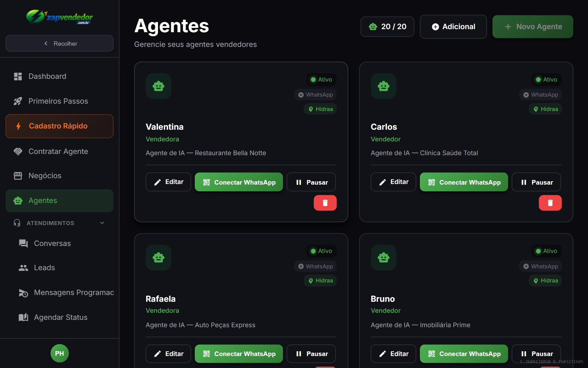Open the Adicional dropdown
This screenshot has width=588, height=368.
pyautogui.click(x=453, y=27)
